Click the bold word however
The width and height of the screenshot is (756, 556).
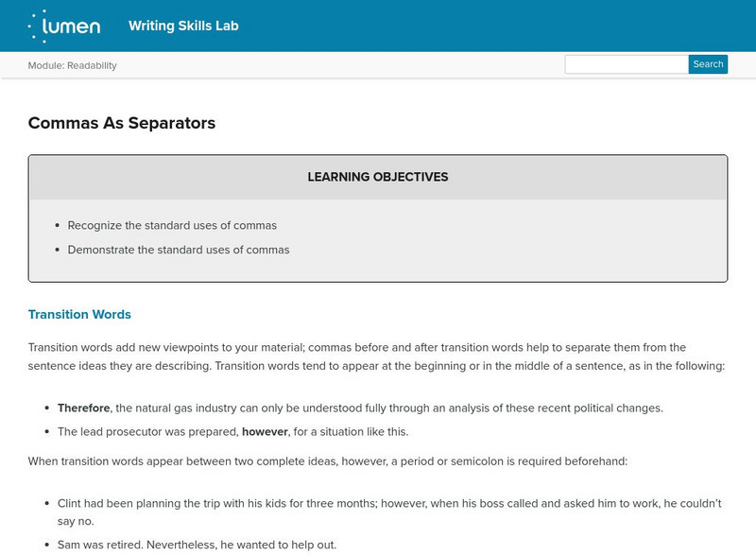(265, 432)
